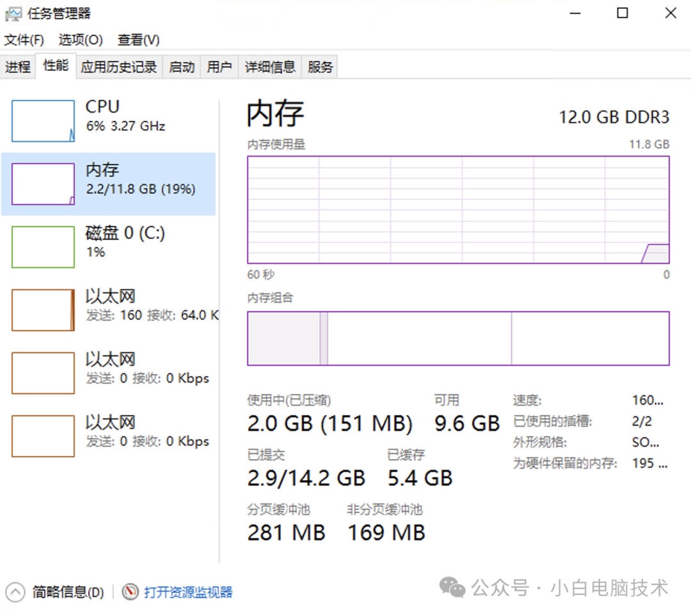Click the 简略信息(D) button text

(68, 592)
